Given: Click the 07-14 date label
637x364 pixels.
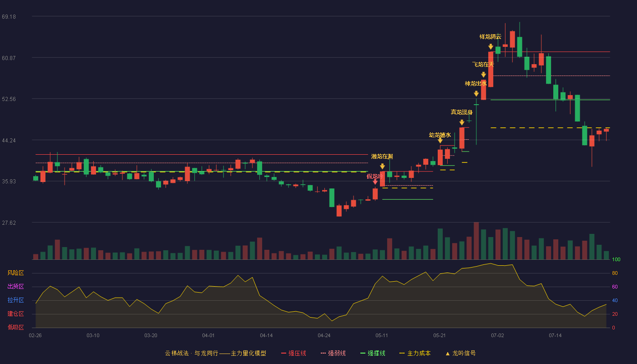Looking at the screenshot, I should pos(555,335).
